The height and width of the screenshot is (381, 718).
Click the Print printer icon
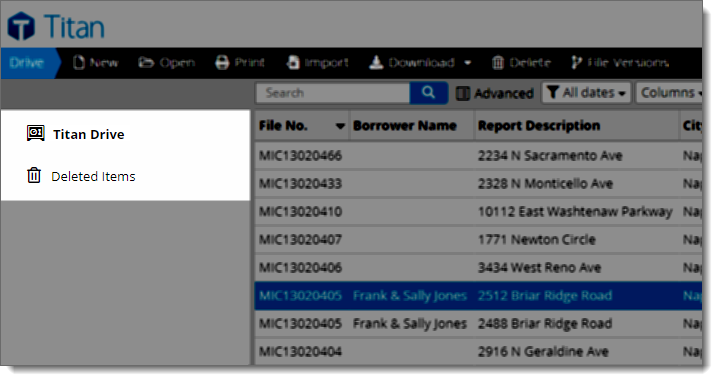click(222, 62)
